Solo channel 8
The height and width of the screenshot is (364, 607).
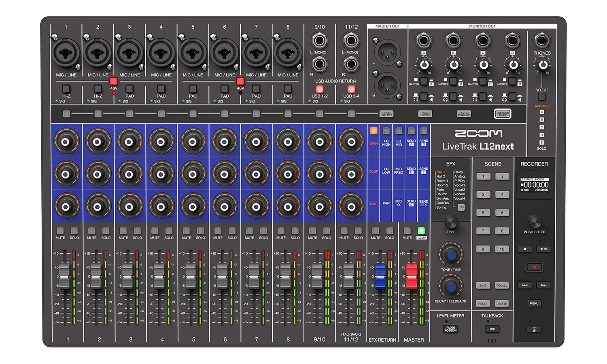(x=295, y=231)
